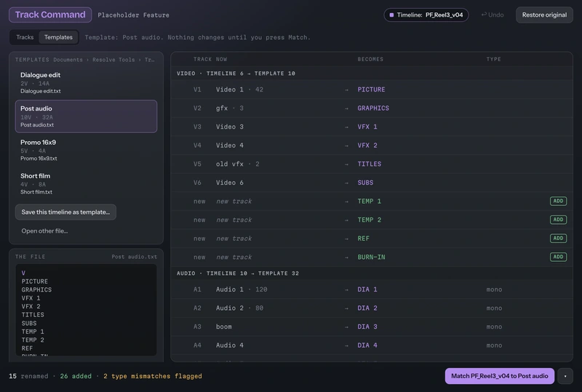Click the VFX 1 target in table

367,127
